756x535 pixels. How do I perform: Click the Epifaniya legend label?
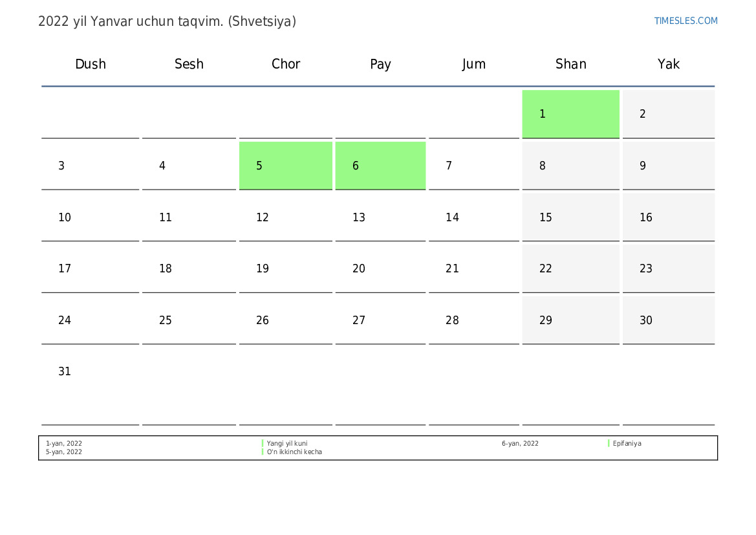(627, 444)
